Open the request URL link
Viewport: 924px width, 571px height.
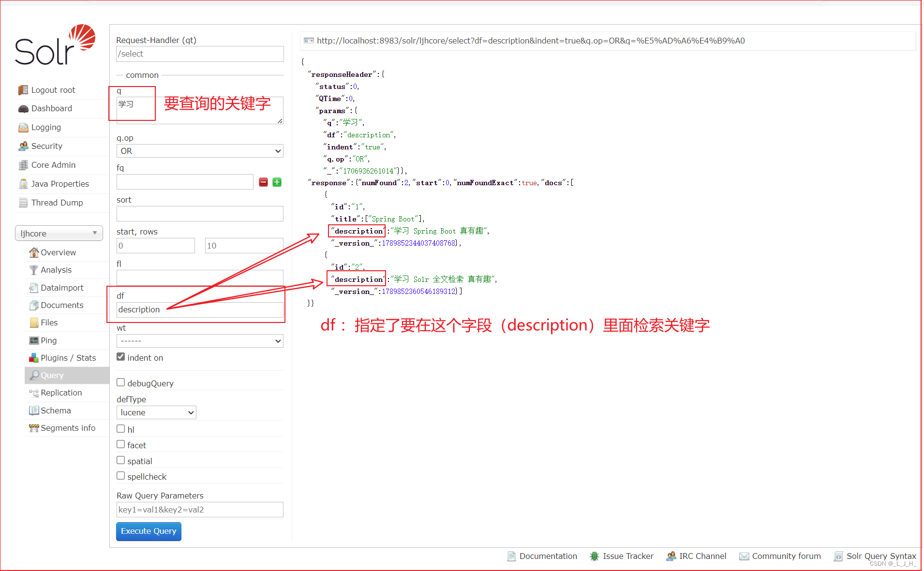click(531, 41)
